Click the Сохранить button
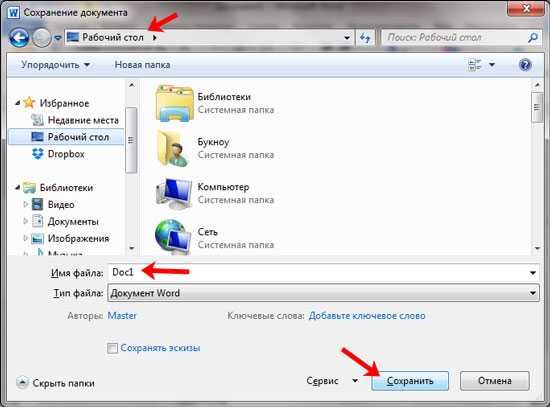550x407 pixels. pyautogui.click(x=410, y=381)
